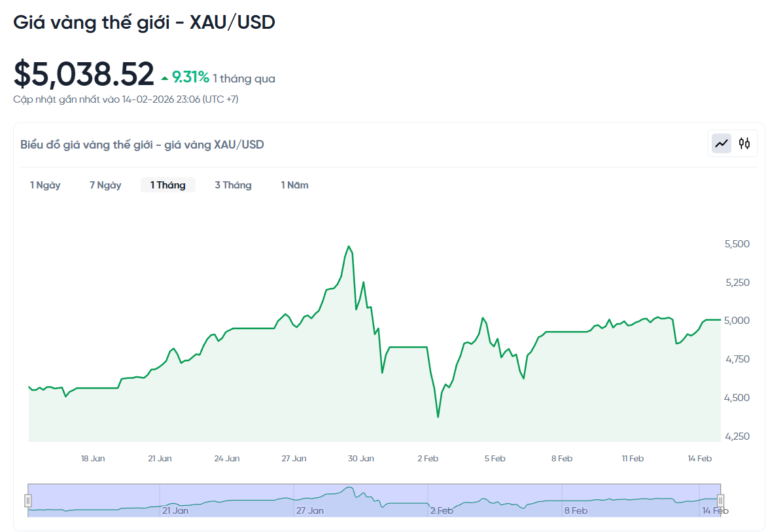The height and width of the screenshot is (532, 766).
Task: Click the heading Giá vàng thế giới – XAU/USD
Action: tap(145, 22)
